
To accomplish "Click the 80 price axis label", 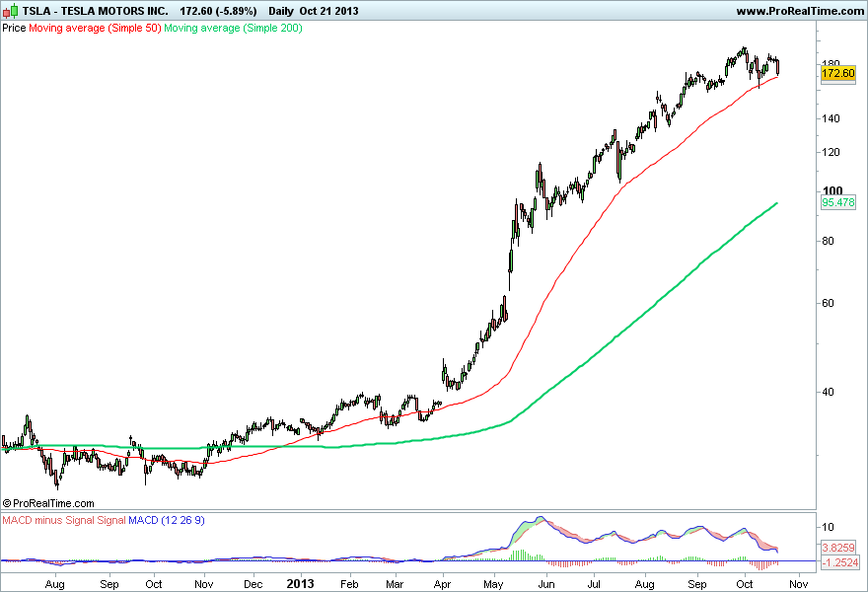I will tap(828, 241).
